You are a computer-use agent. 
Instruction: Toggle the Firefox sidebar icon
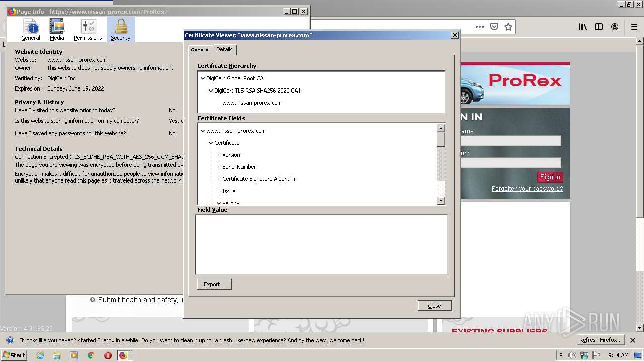point(599,27)
